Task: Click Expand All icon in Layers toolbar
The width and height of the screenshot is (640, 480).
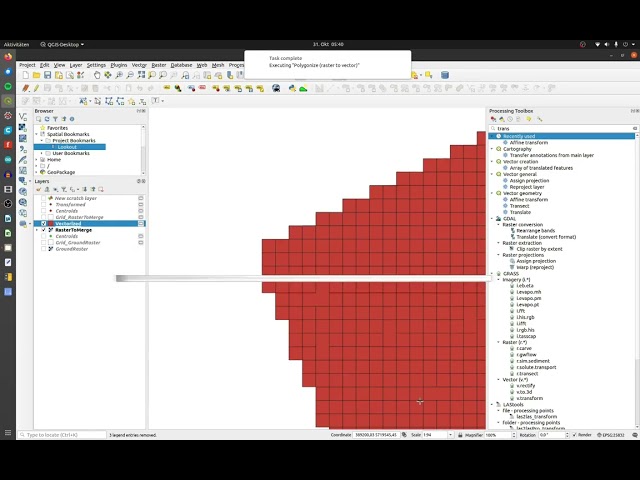Action: pyautogui.click(x=84, y=189)
